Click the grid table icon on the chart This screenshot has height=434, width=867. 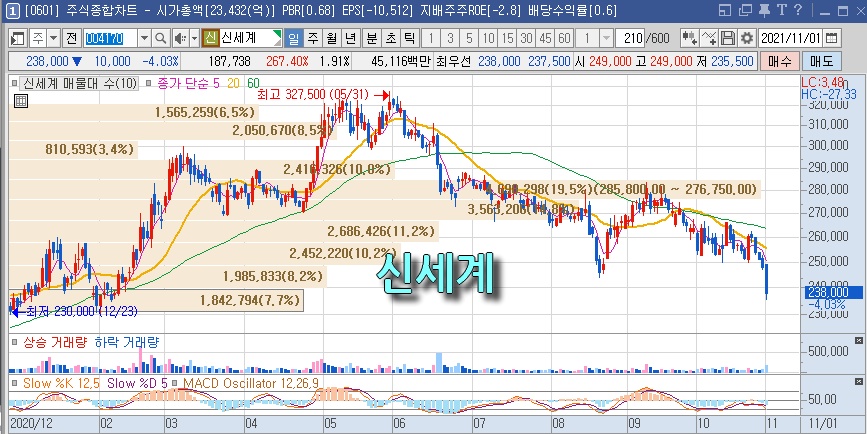pyautogui.click(x=20, y=101)
